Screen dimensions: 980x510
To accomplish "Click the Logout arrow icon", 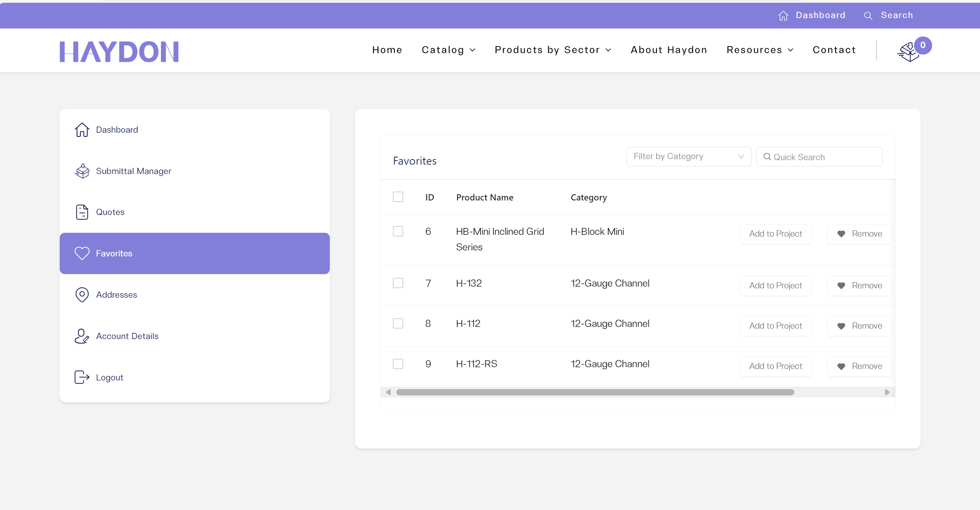I will pyautogui.click(x=82, y=377).
